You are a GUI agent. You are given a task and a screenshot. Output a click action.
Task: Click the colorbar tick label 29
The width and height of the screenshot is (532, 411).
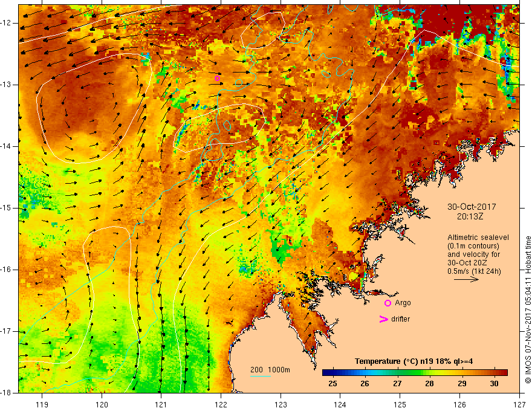(x=462, y=384)
